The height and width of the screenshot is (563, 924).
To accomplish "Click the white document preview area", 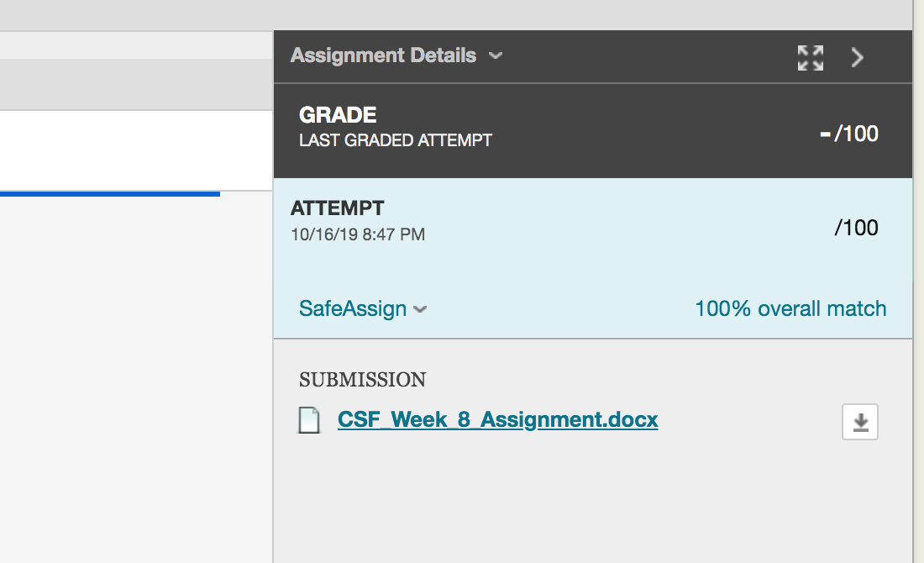I will point(136,150).
